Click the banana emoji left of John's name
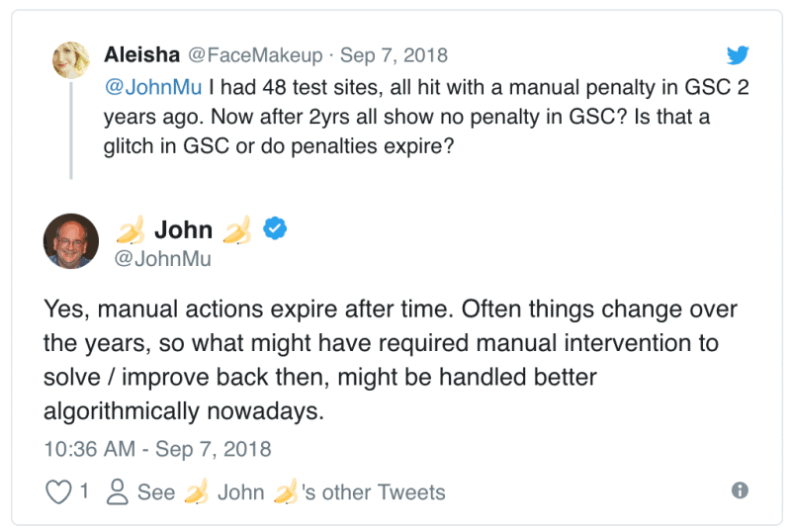The width and height of the screenshot is (791, 532). point(132,230)
